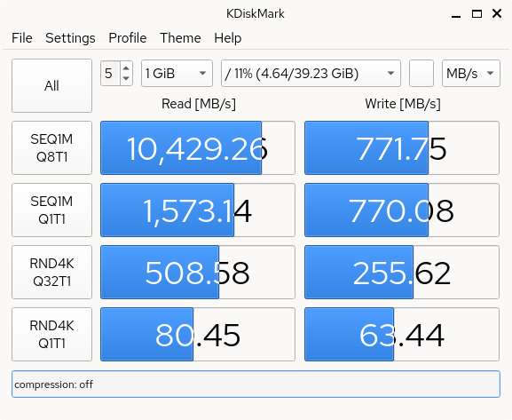The image size is (512, 420).
Task: Open the Theme menu
Action: tap(180, 38)
